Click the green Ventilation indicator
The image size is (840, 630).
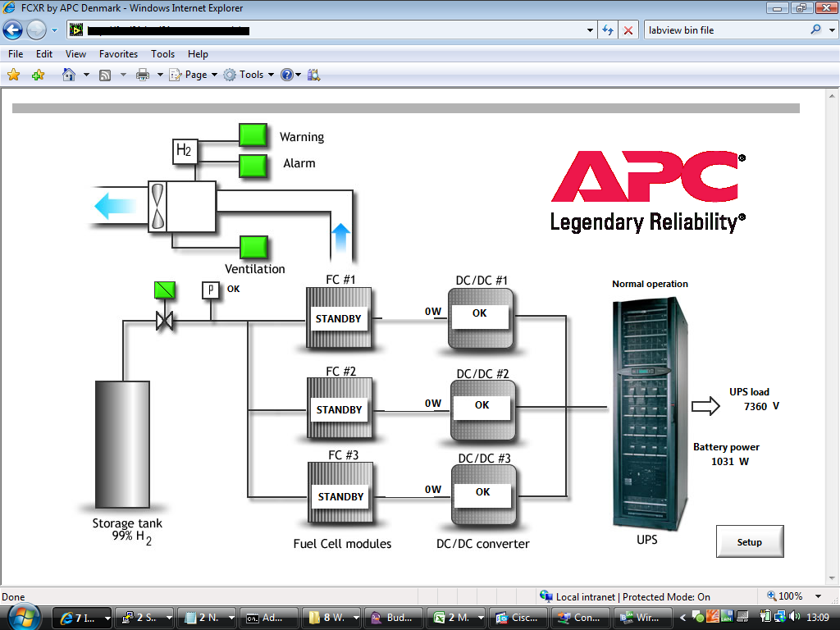[253, 247]
